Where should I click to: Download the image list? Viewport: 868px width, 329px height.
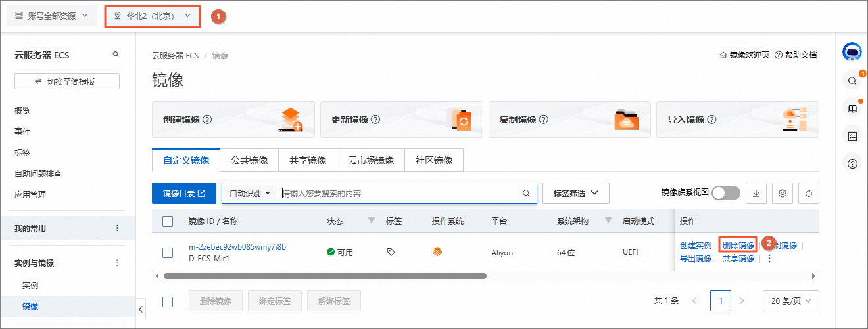[756, 193]
